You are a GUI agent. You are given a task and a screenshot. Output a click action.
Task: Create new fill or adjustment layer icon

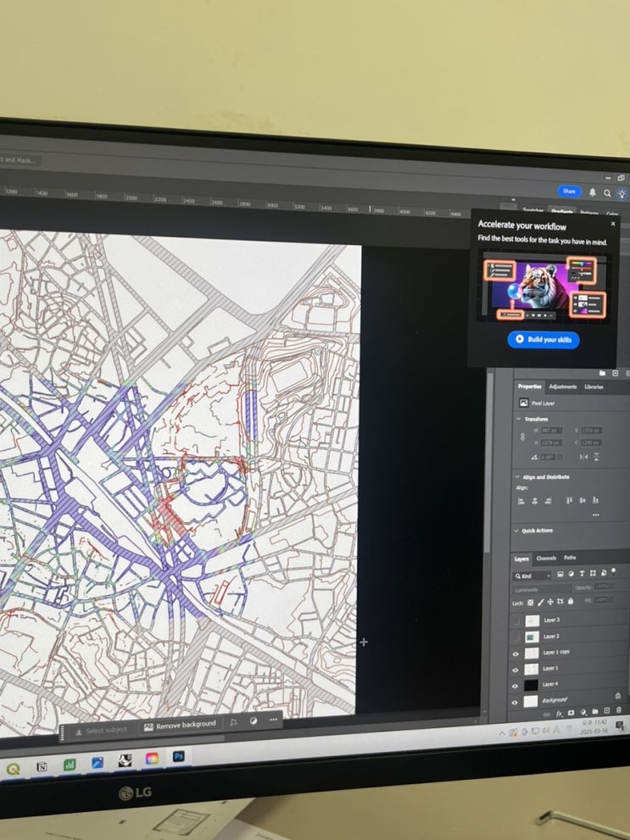point(583,713)
